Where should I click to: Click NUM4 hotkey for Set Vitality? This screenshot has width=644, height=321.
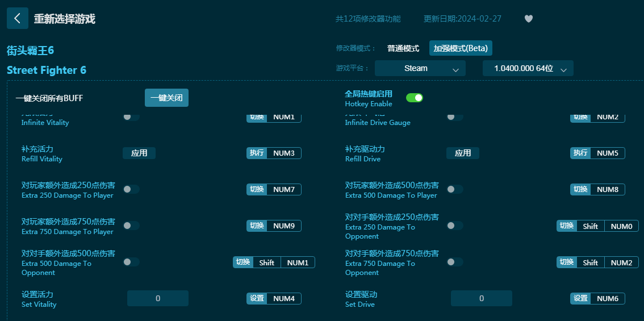pyautogui.click(x=284, y=298)
